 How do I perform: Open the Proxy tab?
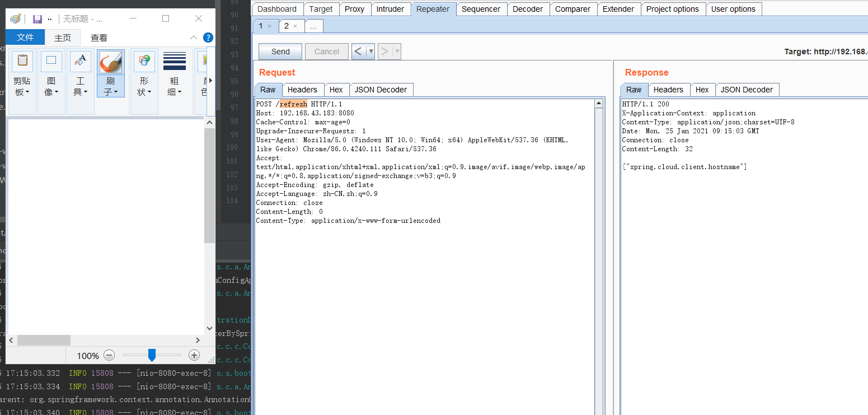(x=354, y=9)
